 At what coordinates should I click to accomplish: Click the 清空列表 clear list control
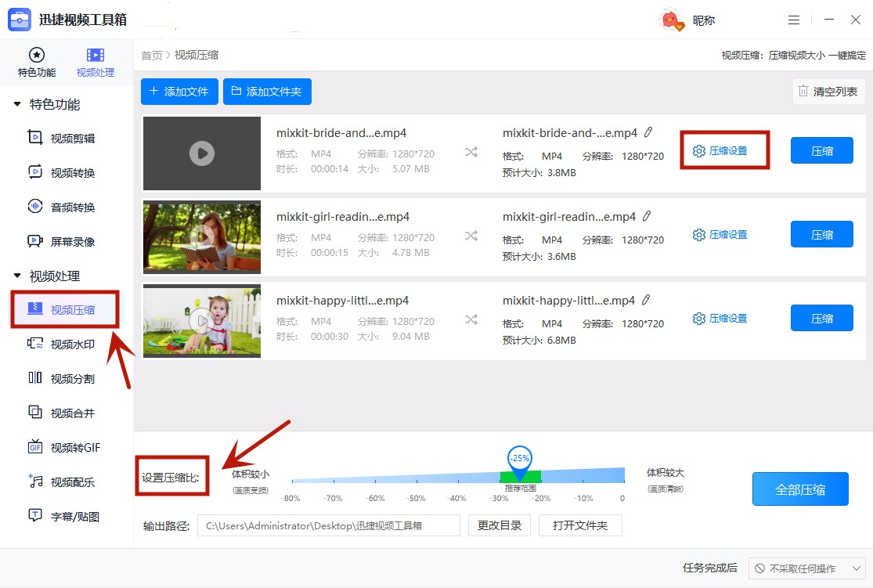coord(828,91)
